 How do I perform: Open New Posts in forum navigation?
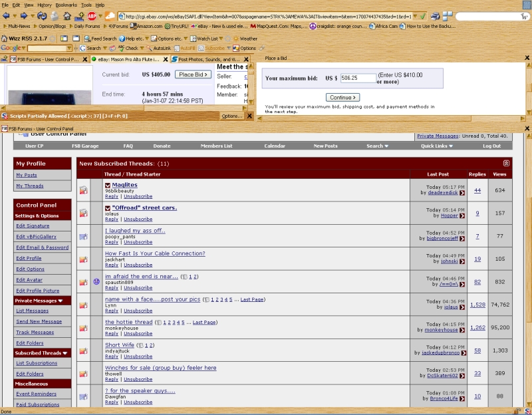(325, 146)
